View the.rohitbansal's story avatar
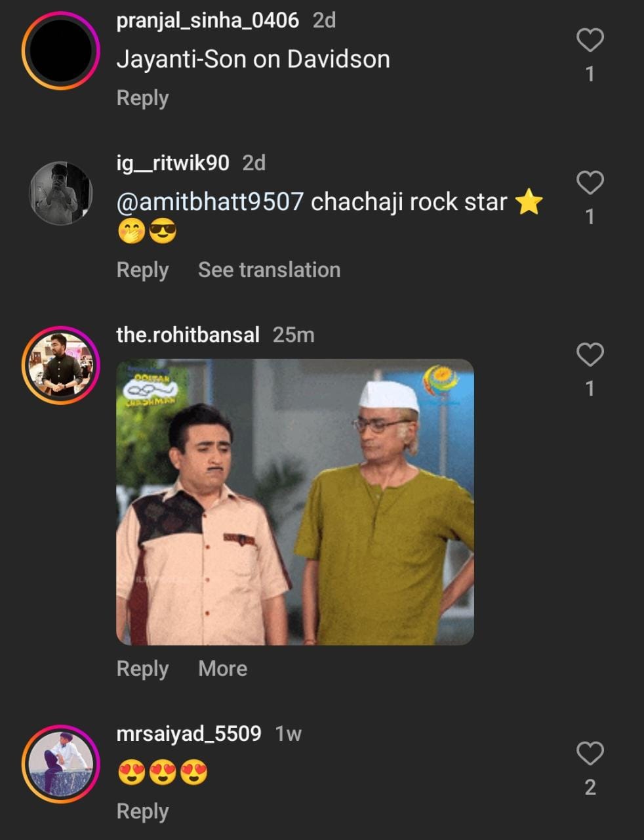Screen dimensions: 644x840 60,365
